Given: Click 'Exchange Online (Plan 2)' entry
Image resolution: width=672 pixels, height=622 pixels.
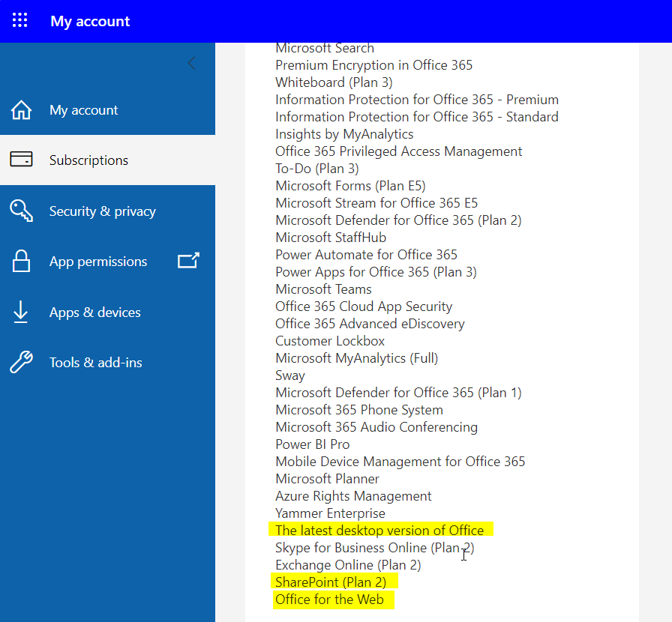Looking at the screenshot, I should pos(348,564).
